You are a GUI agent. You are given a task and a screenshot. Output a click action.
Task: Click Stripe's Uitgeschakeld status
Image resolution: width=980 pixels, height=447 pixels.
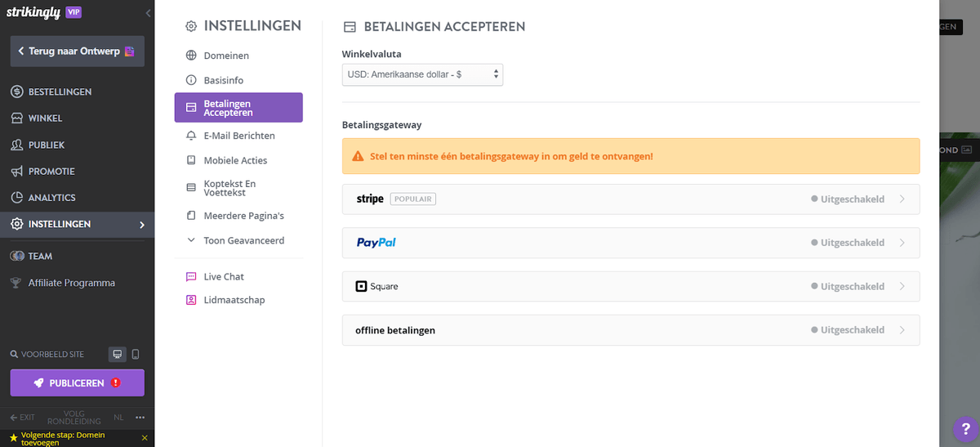pos(848,199)
